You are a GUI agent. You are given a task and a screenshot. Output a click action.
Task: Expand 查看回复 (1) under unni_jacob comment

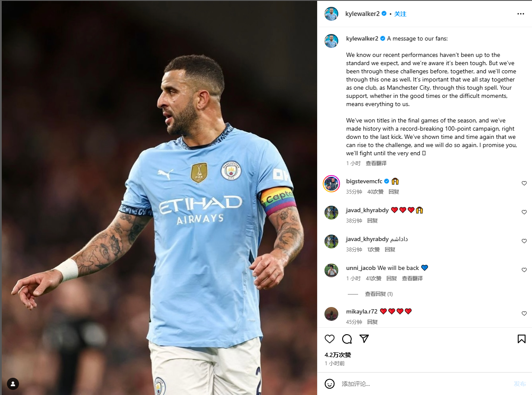379,294
